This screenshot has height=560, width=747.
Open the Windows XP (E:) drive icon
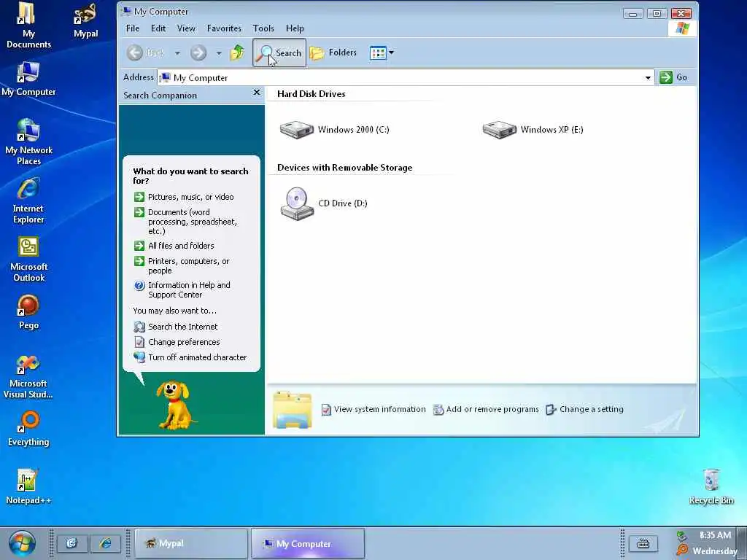click(x=499, y=130)
